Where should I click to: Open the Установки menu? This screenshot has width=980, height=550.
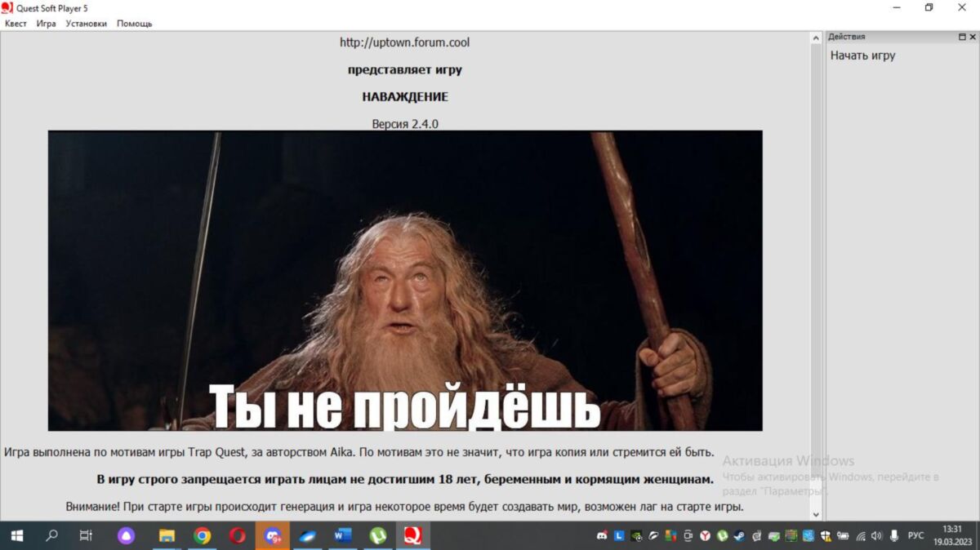pyautogui.click(x=86, y=24)
